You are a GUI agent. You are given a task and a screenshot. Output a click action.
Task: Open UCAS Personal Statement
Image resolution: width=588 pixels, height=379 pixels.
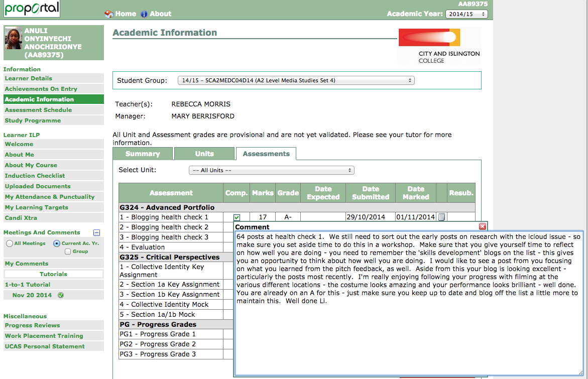pyautogui.click(x=54, y=346)
